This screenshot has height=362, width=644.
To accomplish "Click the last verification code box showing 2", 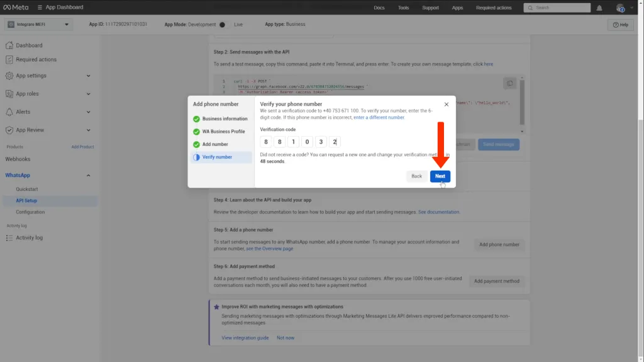I will pos(335,142).
